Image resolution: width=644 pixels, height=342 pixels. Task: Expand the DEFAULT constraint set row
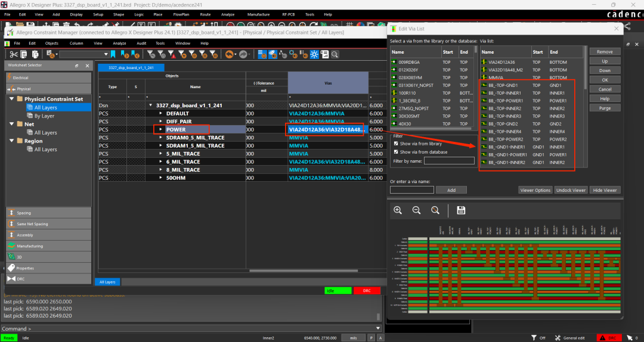tap(161, 113)
